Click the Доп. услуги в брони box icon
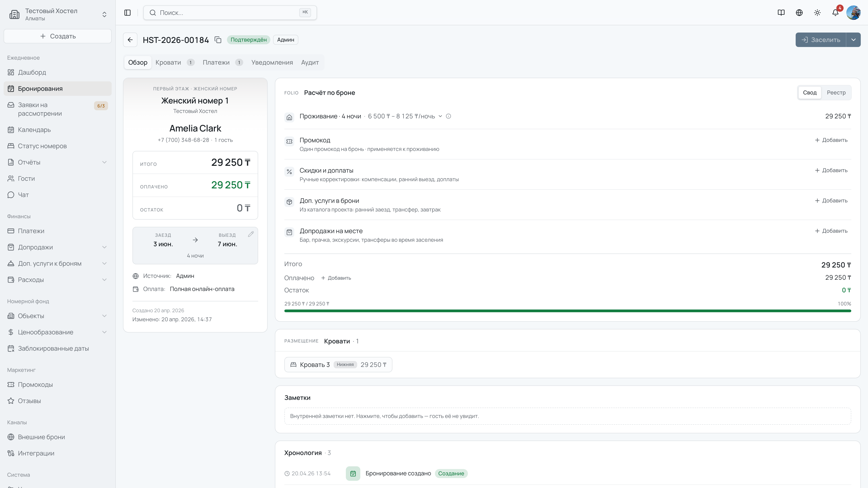 289,202
